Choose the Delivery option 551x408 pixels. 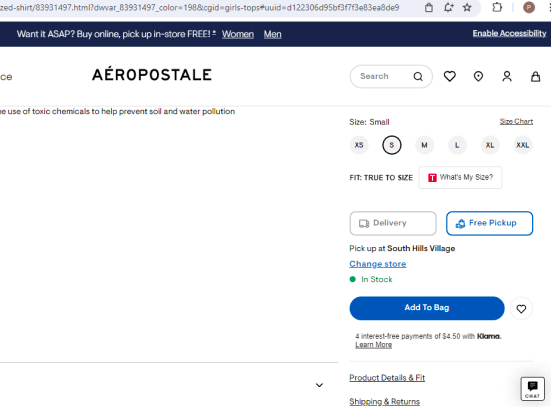[393, 223]
